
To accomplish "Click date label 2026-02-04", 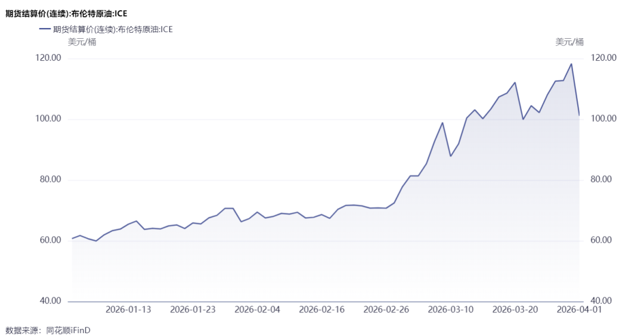I will (257, 310).
